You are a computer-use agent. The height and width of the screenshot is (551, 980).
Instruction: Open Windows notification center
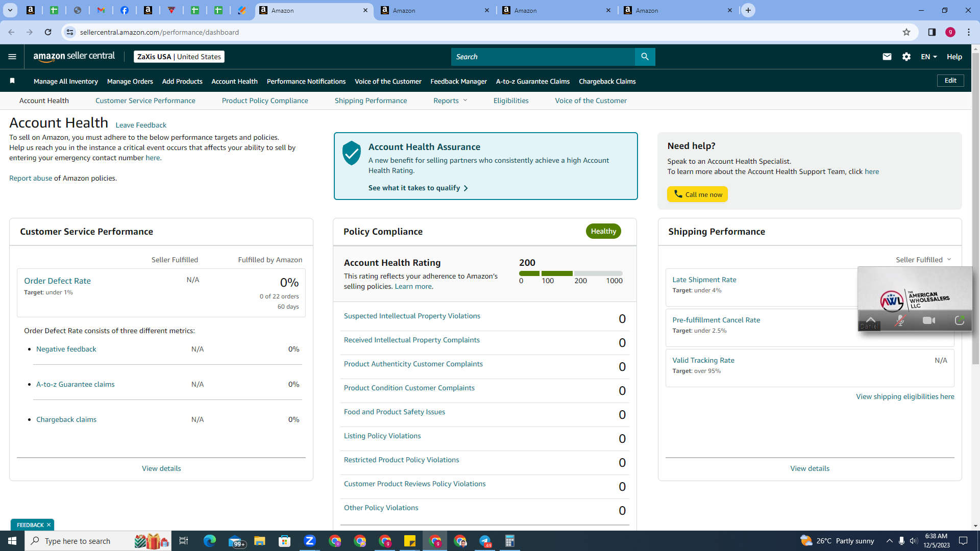[x=963, y=541]
